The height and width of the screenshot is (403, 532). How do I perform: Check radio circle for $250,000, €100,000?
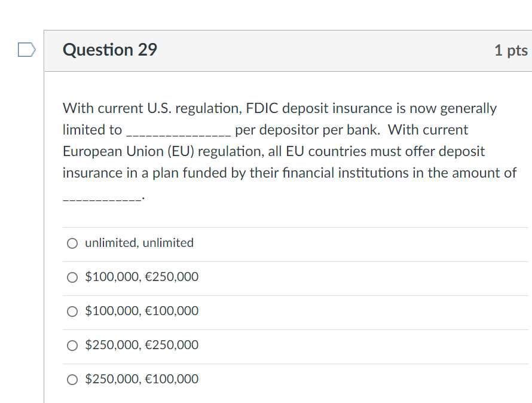coord(72,380)
